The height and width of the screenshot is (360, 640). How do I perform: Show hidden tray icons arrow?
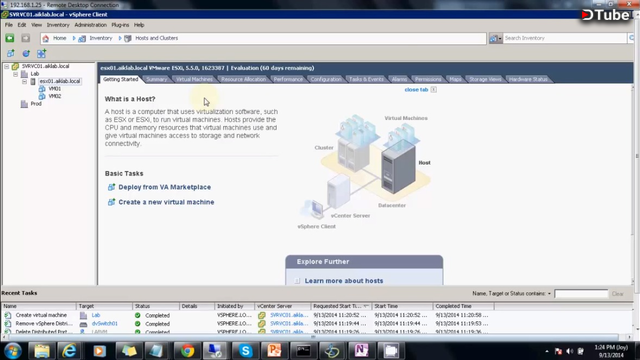coord(547,351)
